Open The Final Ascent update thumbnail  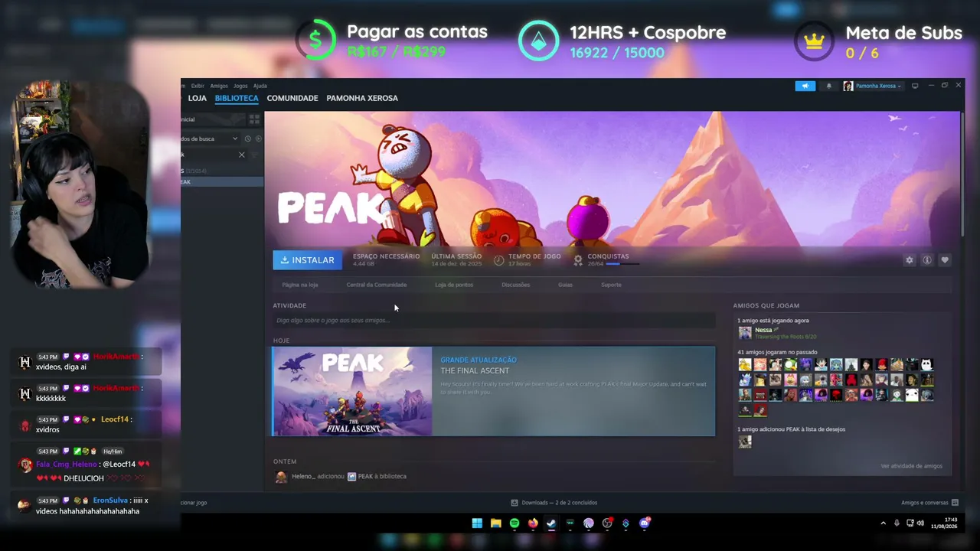pos(352,391)
